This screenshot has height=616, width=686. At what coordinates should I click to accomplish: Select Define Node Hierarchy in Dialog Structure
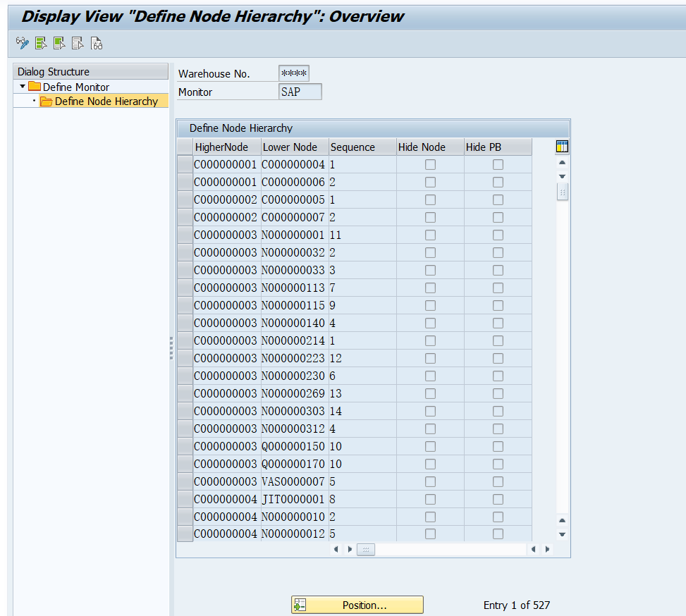coord(106,101)
